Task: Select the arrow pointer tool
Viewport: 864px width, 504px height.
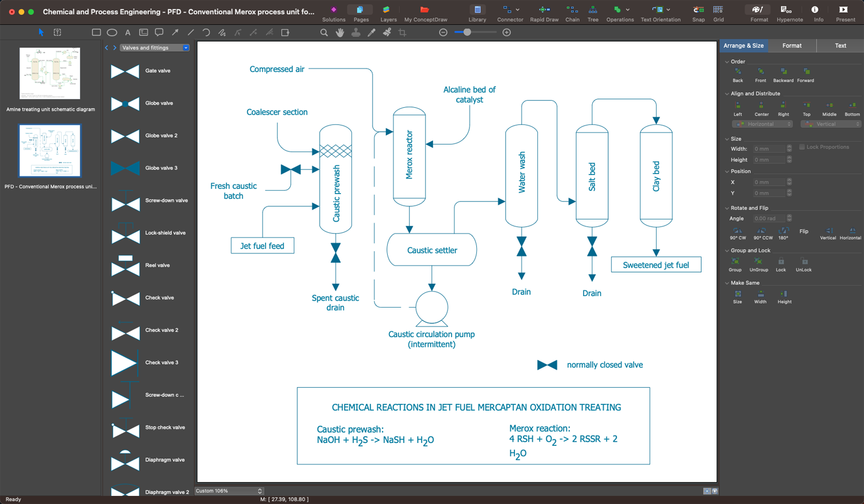Action: [x=41, y=32]
